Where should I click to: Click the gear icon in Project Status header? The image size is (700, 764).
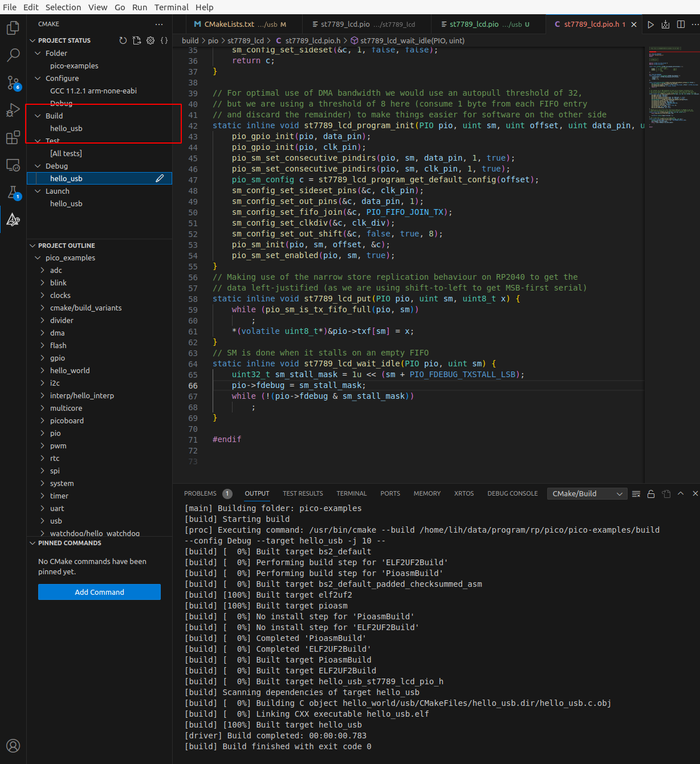click(x=150, y=40)
